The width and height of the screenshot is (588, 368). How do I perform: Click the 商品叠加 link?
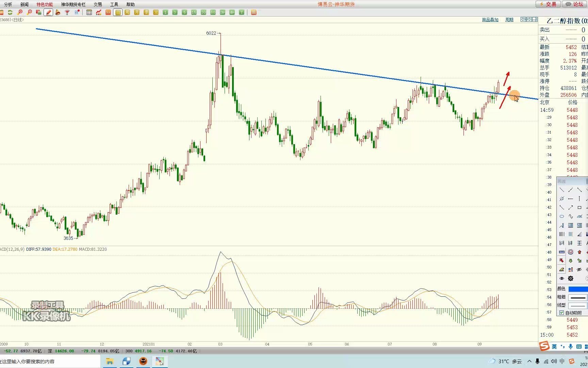point(490,20)
